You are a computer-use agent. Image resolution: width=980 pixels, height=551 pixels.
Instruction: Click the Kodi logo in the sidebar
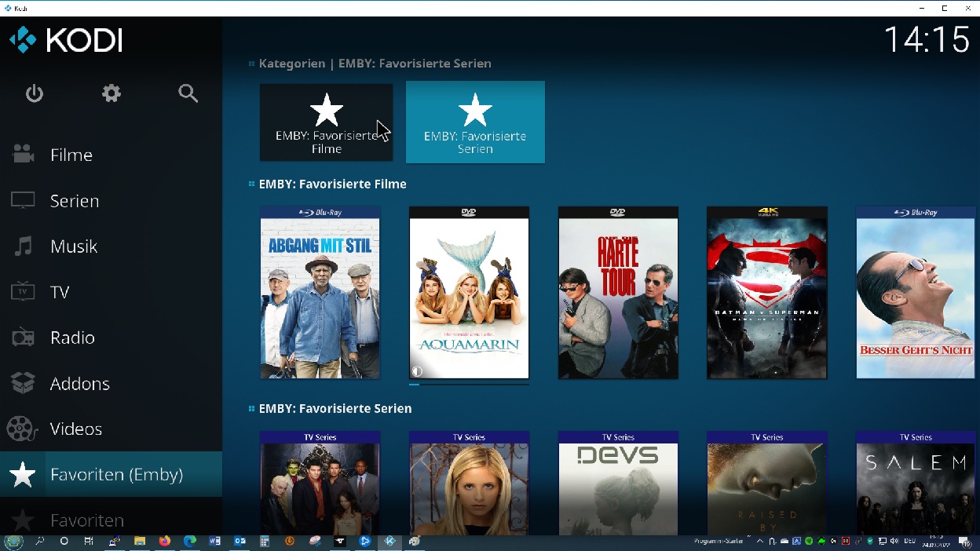66,40
